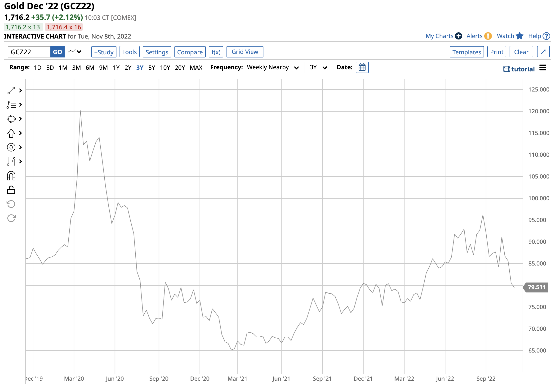
Task: Toggle Watch star for this symbol
Action: [520, 36]
